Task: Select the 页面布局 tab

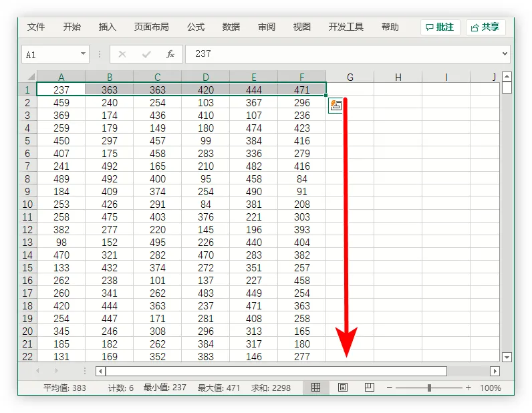Action: 151,27
